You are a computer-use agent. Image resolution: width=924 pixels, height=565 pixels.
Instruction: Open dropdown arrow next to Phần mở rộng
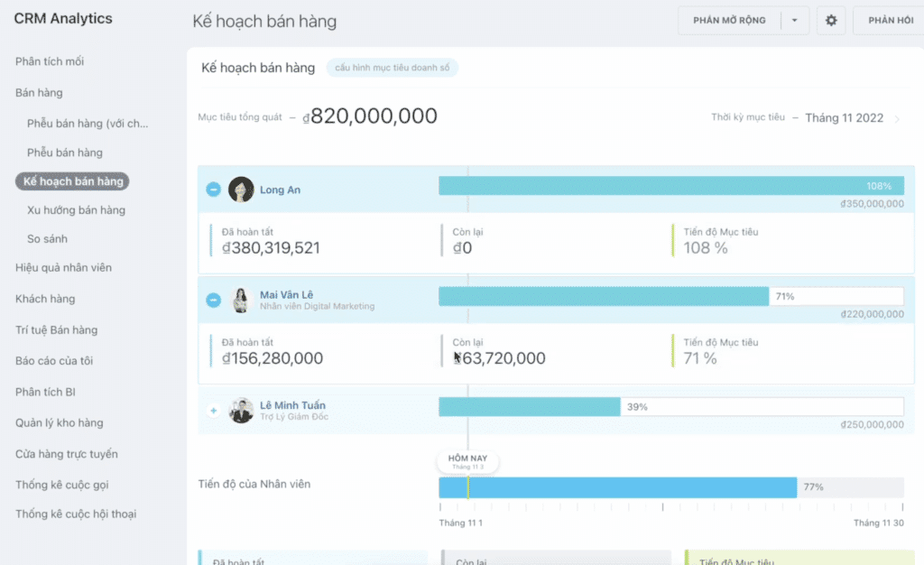(795, 21)
